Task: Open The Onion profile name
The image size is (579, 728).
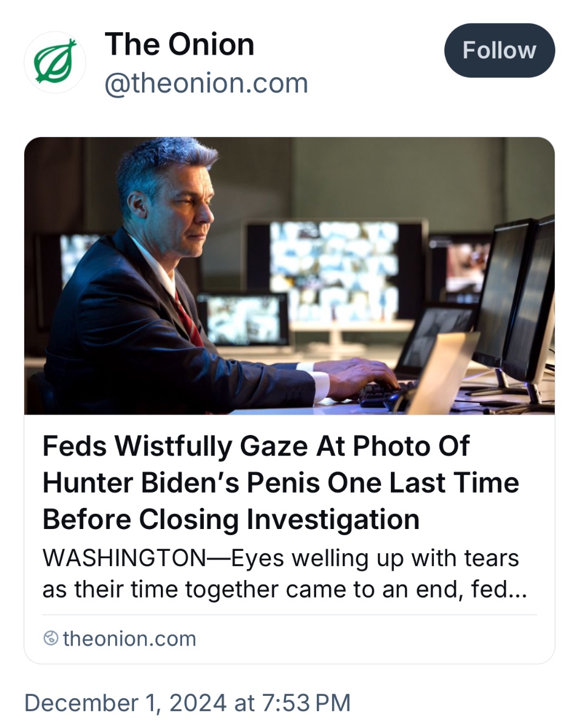Action: [179, 44]
